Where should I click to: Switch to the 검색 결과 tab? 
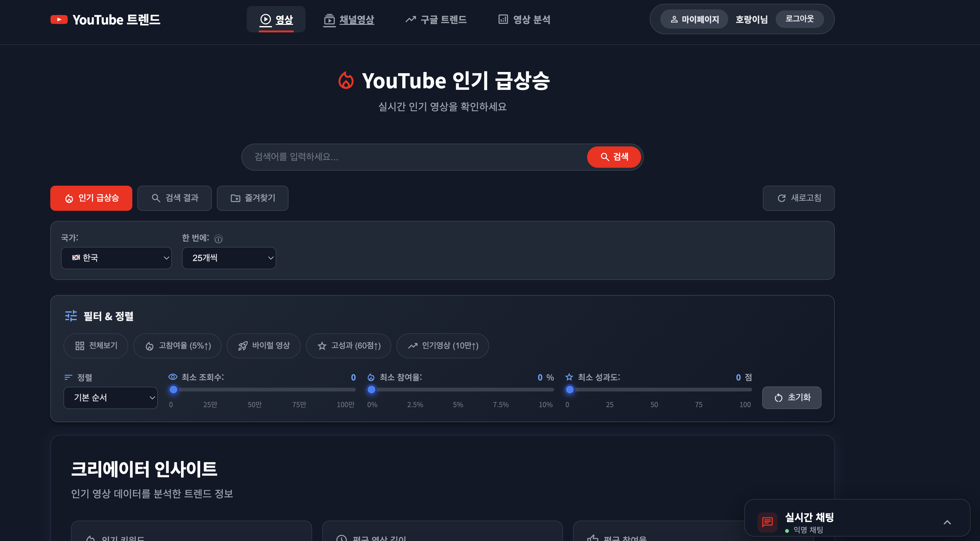[x=174, y=198]
